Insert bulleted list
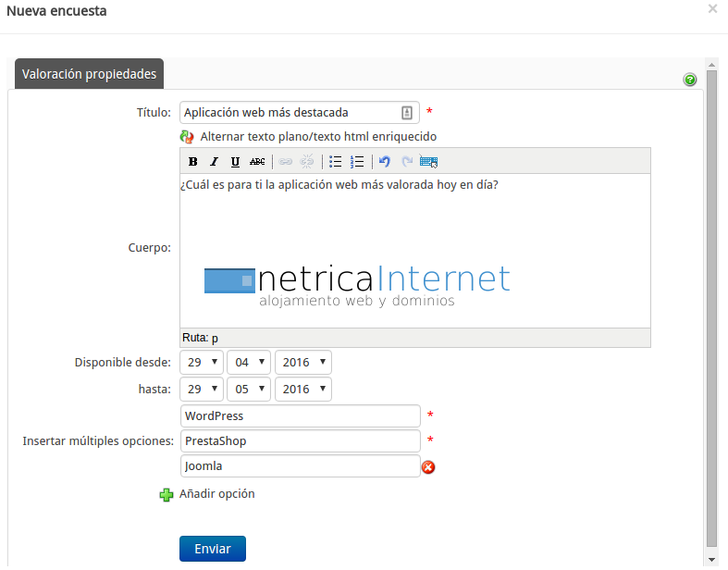The height and width of the screenshot is (570, 728). pyautogui.click(x=335, y=162)
